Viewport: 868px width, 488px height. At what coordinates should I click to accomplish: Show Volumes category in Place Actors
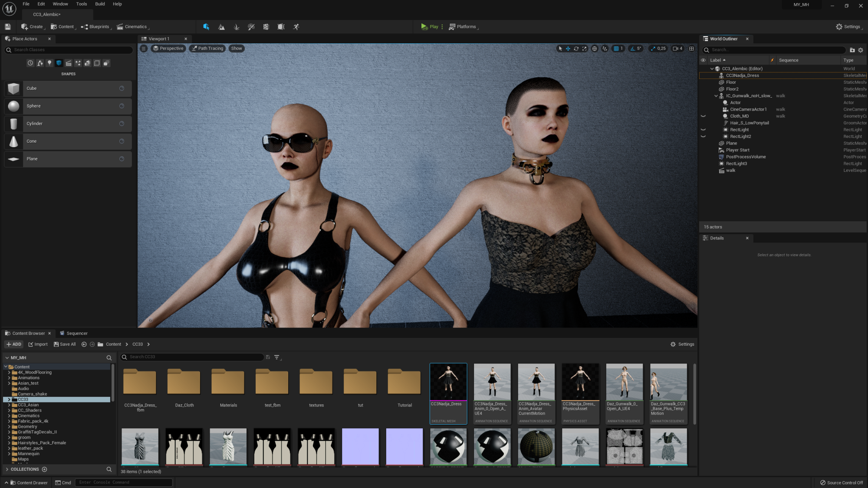pos(97,63)
